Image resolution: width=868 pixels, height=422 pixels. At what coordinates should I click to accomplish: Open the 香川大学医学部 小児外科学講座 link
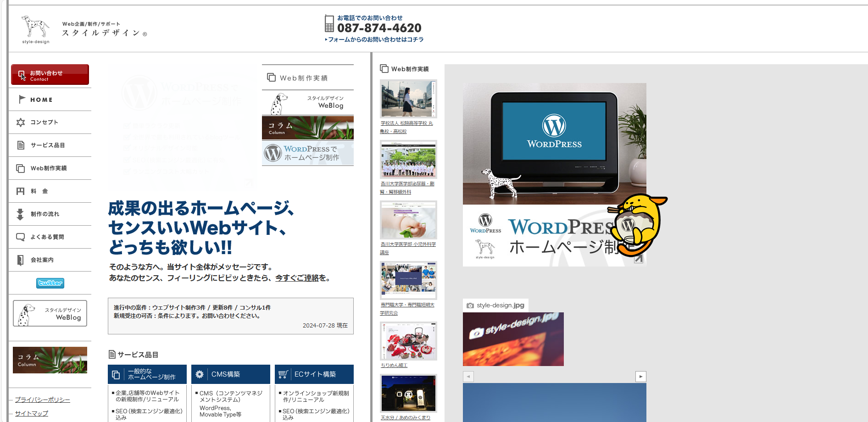point(408,248)
